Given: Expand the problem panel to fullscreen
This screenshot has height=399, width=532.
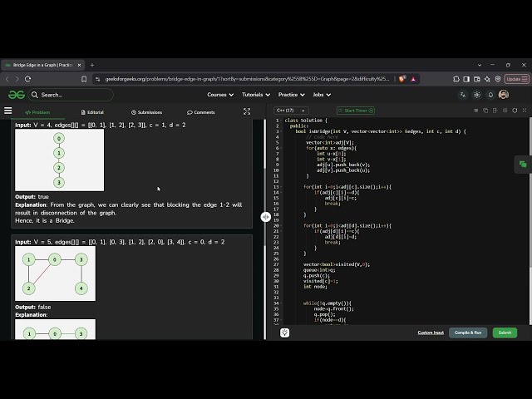Looking at the screenshot, I should [247, 111].
